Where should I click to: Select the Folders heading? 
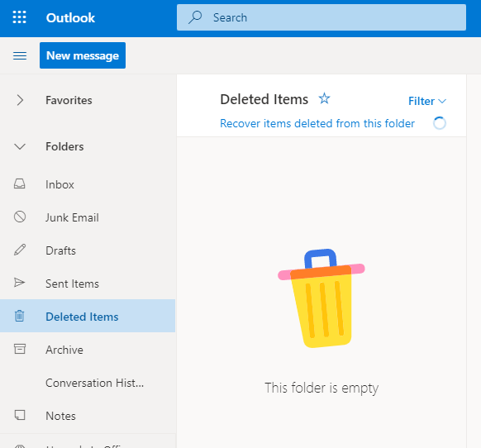(x=64, y=146)
